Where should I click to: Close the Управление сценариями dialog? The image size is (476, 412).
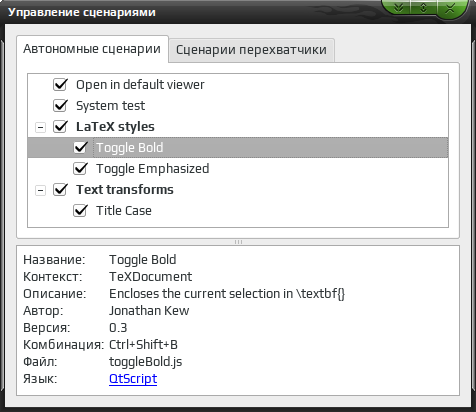click(x=450, y=8)
